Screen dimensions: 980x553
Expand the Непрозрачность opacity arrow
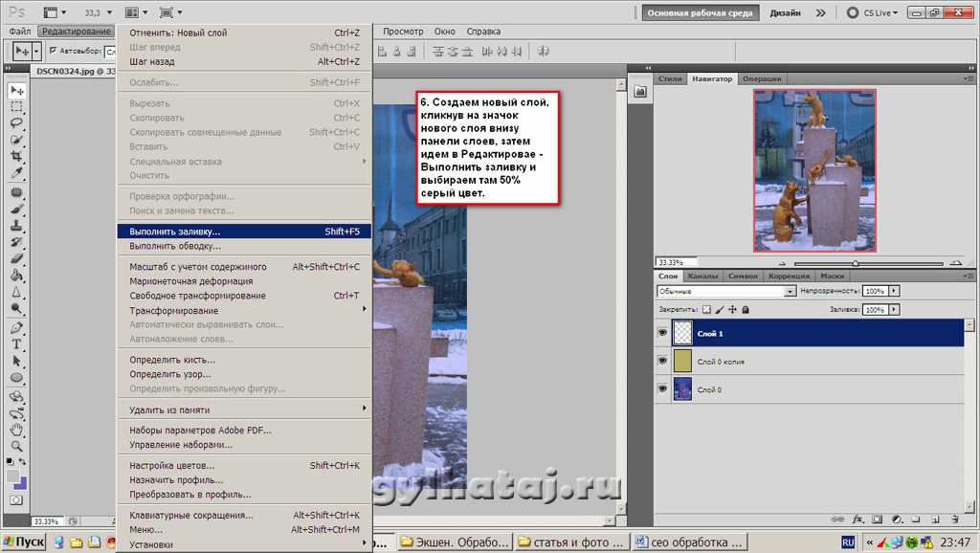coord(894,291)
